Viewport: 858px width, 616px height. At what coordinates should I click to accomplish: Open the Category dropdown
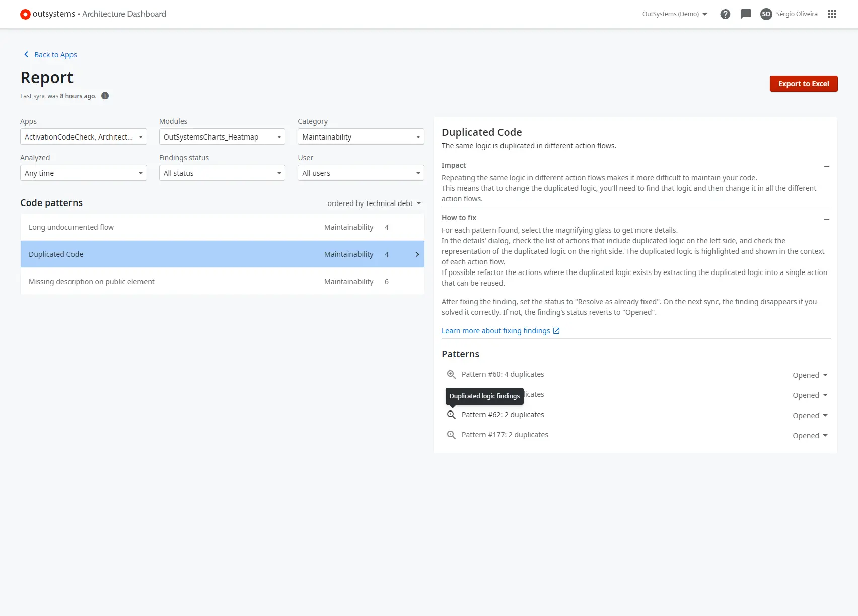tap(361, 137)
